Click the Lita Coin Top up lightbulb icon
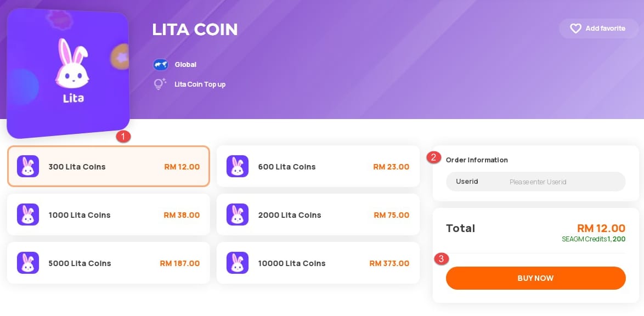644x316 pixels. (160, 84)
